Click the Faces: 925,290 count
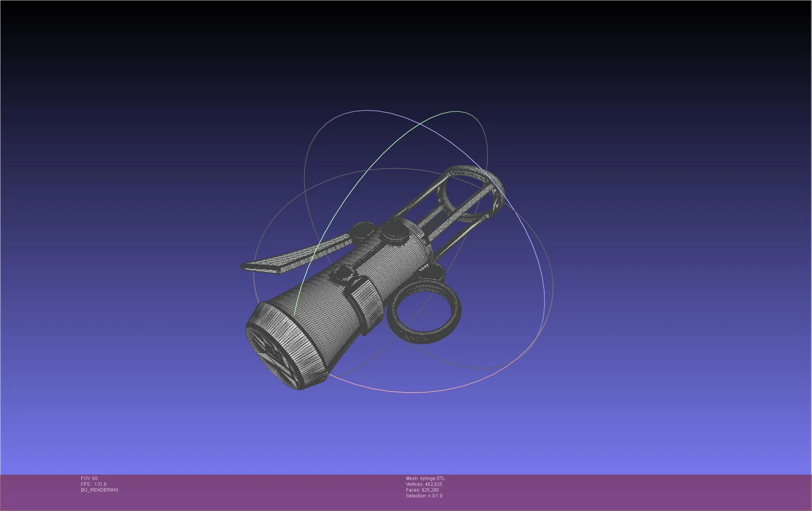The width and height of the screenshot is (812, 511). [422, 490]
